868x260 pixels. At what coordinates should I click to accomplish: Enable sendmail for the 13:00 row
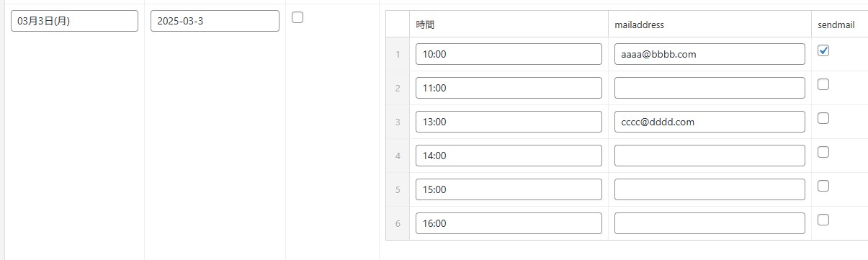(x=824, y=118)
